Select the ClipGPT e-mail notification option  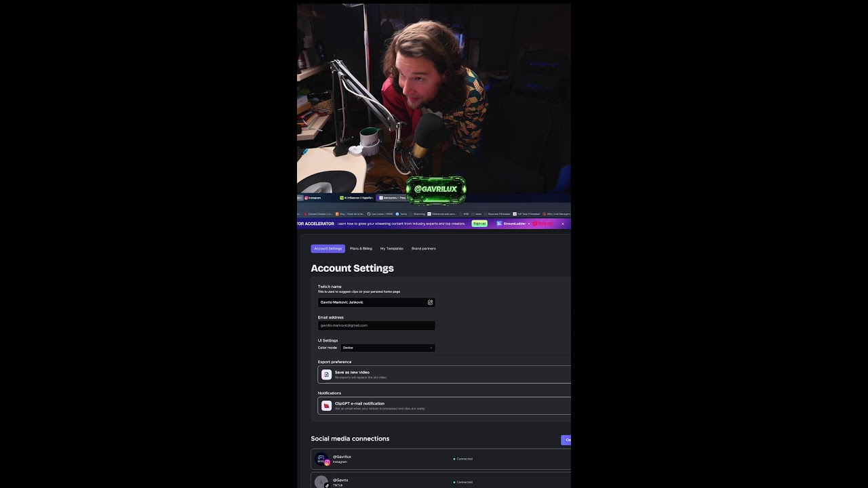pos(444,405)
